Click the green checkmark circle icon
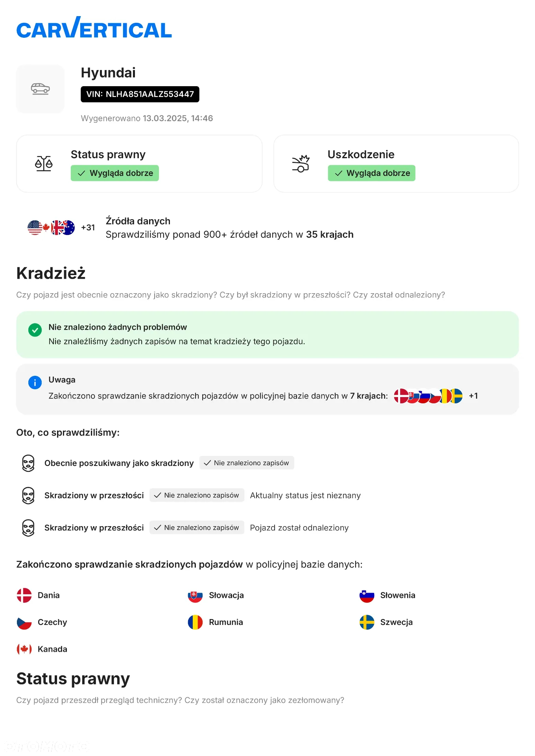 [x=35, y=330]
